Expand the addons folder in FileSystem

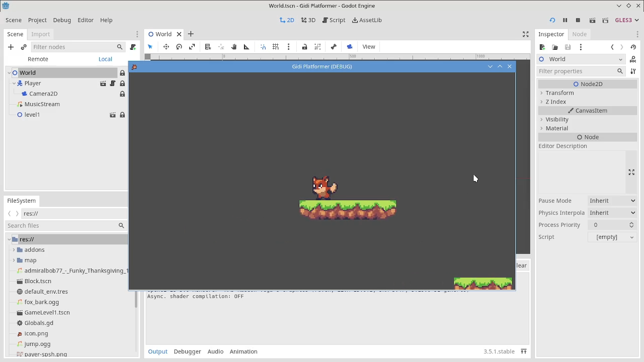point(14,250)
